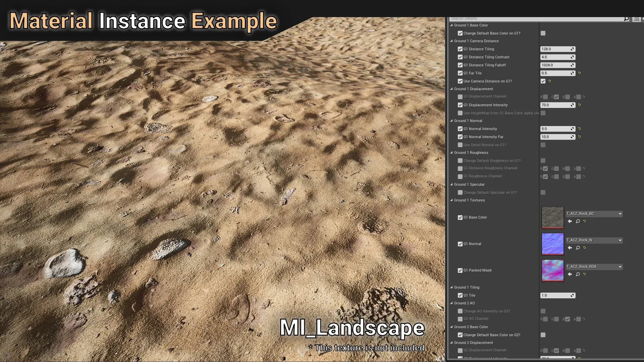This screenshot has height=362, width=644.
Task: Collapse the Ground 1 Textures category
Action: [x=451, y=200]
